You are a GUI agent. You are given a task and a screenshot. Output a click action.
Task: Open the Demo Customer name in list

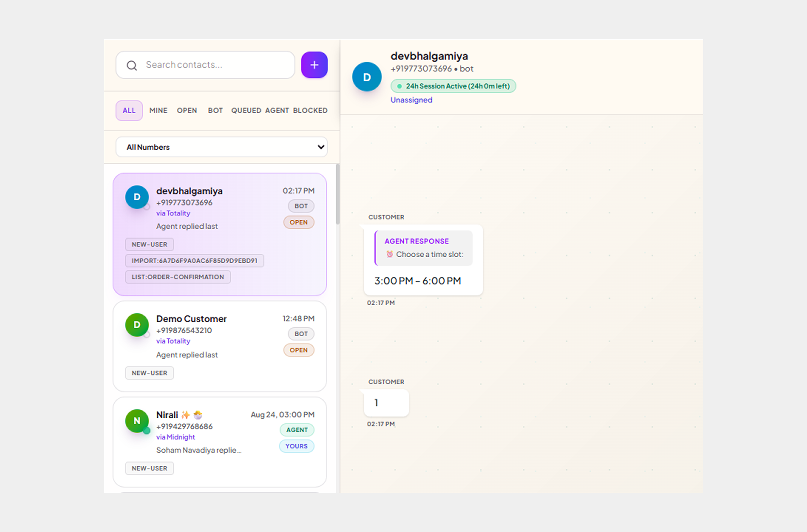(x=191, y=319)
